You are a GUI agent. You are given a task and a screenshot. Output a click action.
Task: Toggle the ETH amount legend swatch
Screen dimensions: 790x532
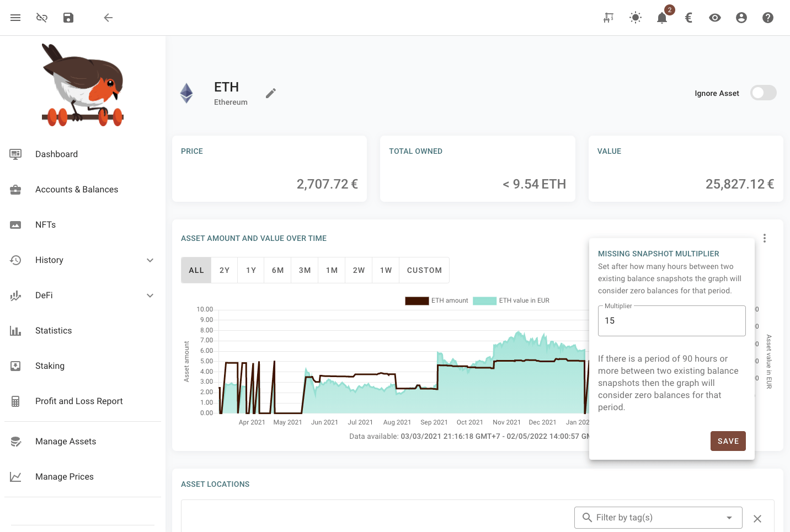(417, 301)
